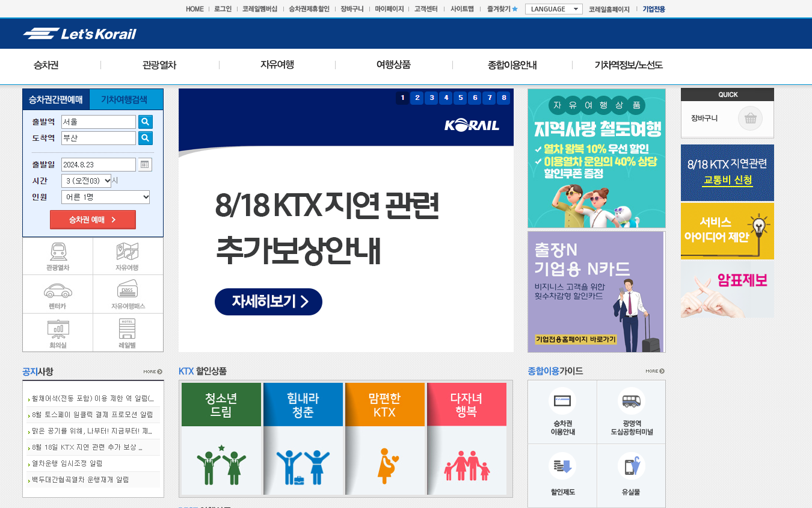
Task: Open the 시간 hour dropdown
Action: (x=87, y=181)
